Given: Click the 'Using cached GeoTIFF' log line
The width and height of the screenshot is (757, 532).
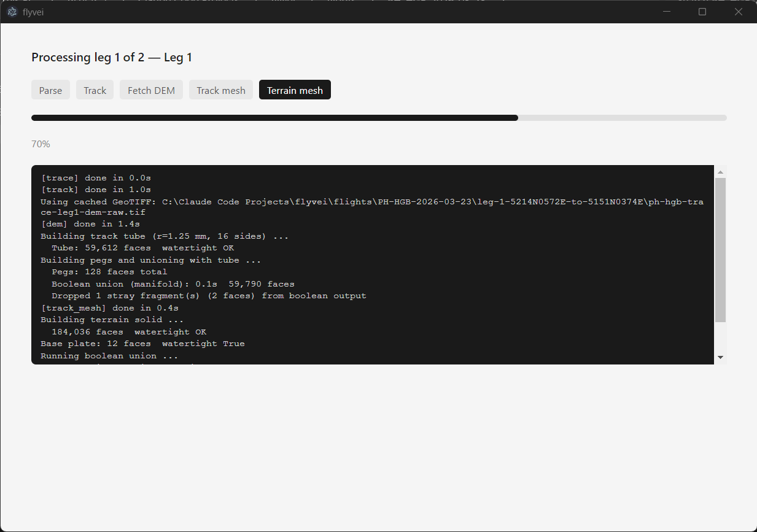Looking at the screenshot, I should click(372, 207).
